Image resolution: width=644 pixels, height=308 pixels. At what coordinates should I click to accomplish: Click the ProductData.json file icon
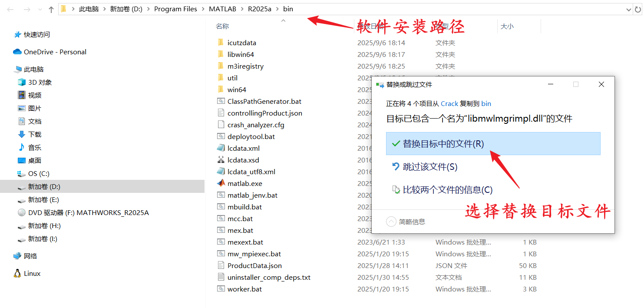(221, 265)
